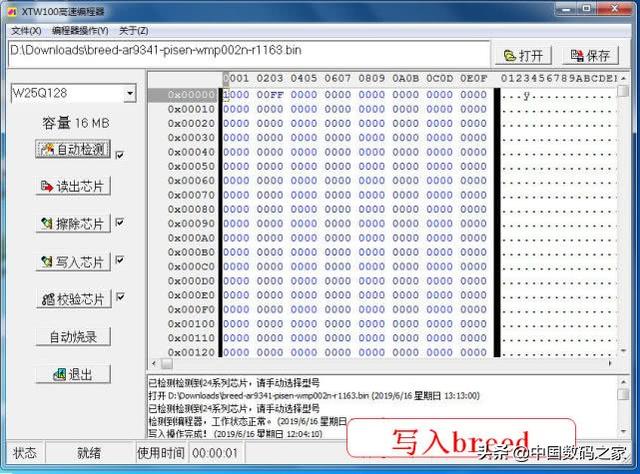
Task: Click the address row 0x00010
Action: (191, 109)
